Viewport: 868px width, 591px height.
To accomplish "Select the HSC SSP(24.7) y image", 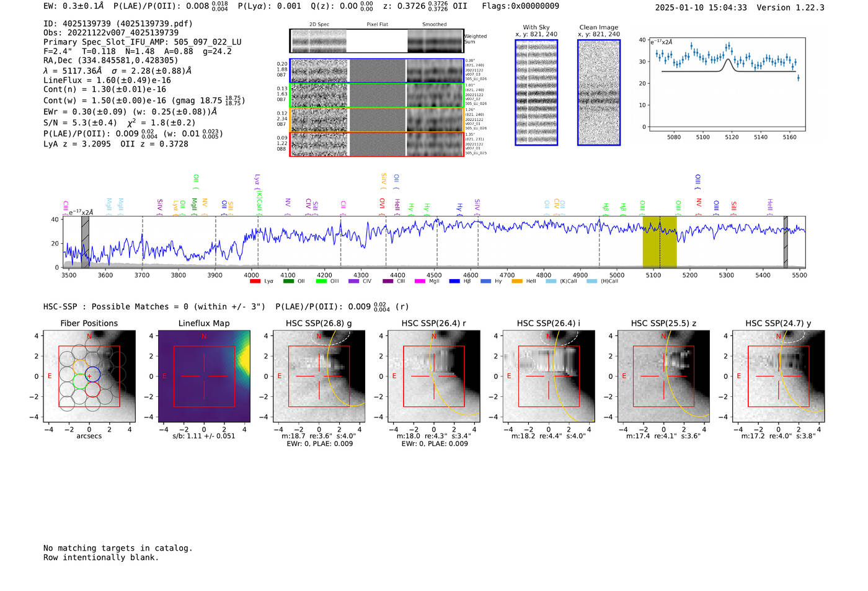I will (x=779, y=376).
